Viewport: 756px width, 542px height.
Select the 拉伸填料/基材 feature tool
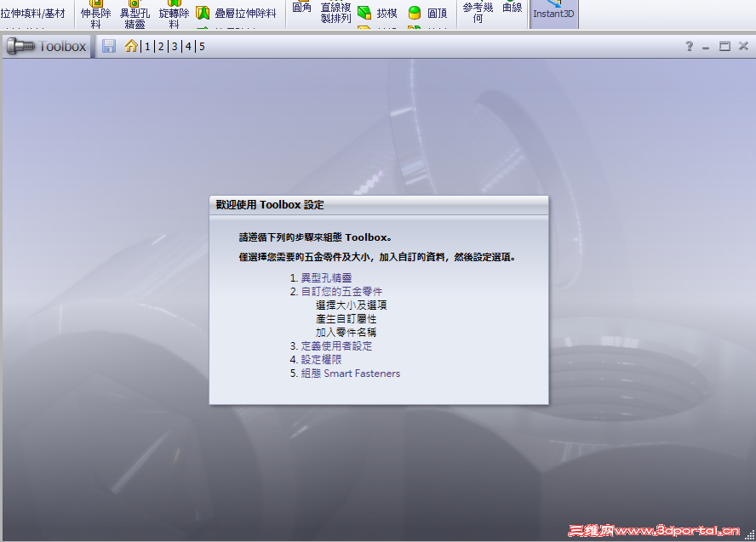click(33, 14)
